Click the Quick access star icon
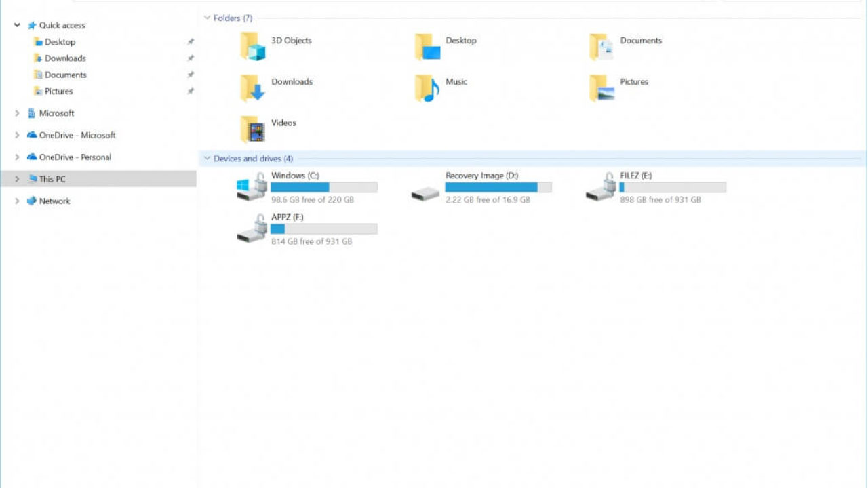The width and height of the screenshot is (868, 488). coord(32,26)
